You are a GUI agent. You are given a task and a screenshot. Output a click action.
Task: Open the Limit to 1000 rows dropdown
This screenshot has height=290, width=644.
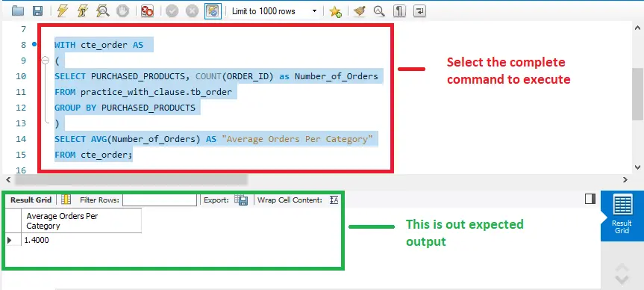coord(275,11)
